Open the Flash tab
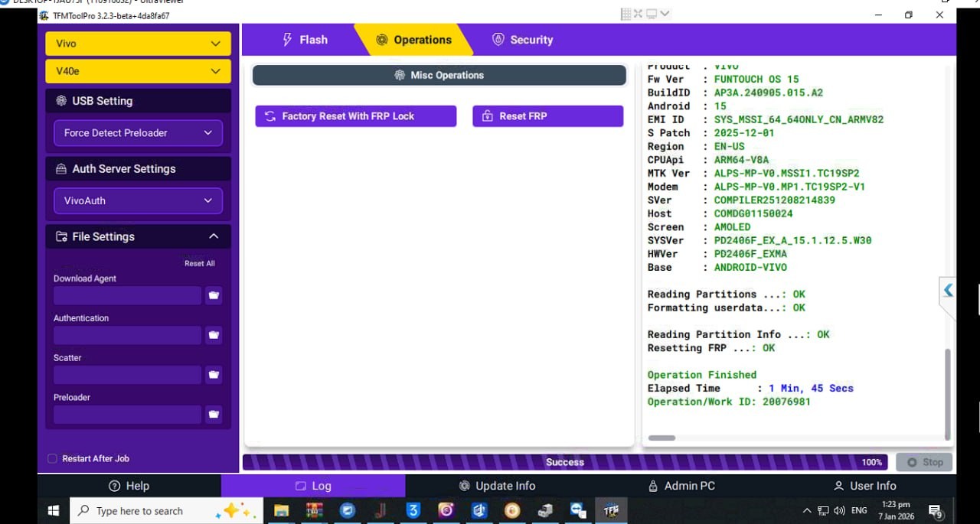 pyautogui.click(x=305, y=40)
